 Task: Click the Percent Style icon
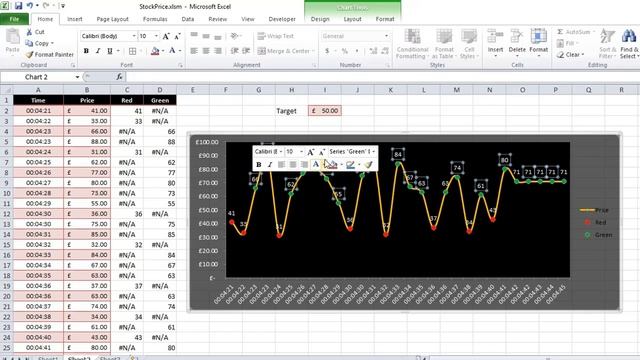click(x=345, y=51)
